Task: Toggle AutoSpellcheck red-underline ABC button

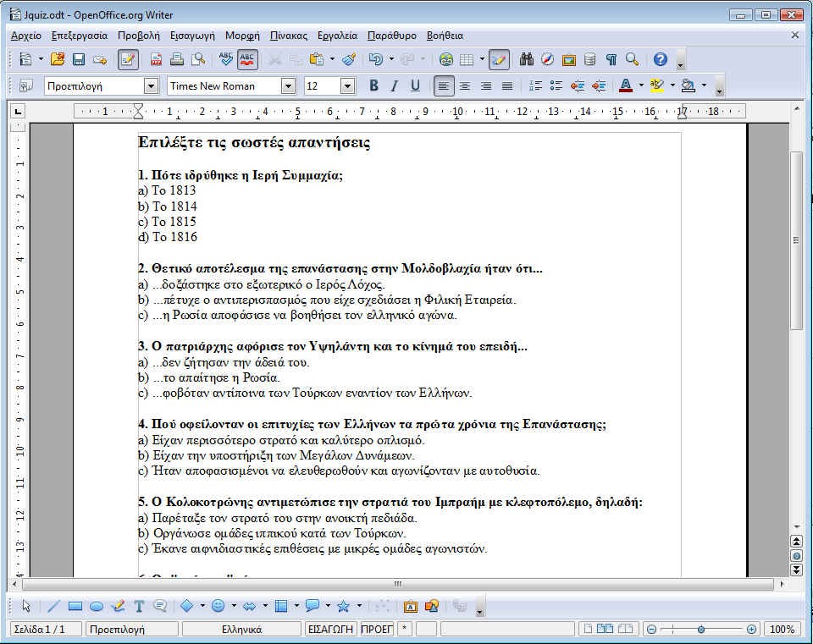Action: [248, 59]
